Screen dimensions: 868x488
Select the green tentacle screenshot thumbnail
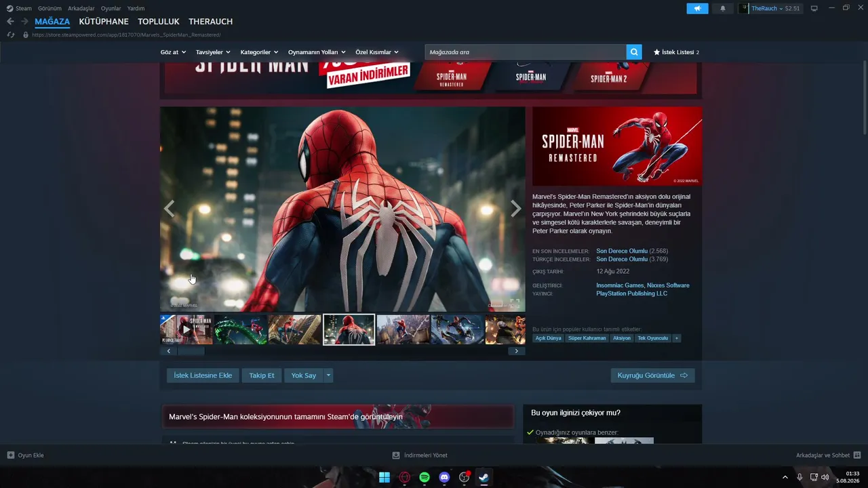point(241,329)
